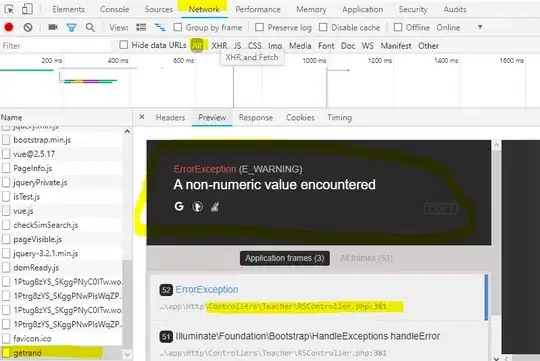The width and height of the screenshot is (540, 361).
Task: Select the PageInfo.js request
Action: coord(61,168)
